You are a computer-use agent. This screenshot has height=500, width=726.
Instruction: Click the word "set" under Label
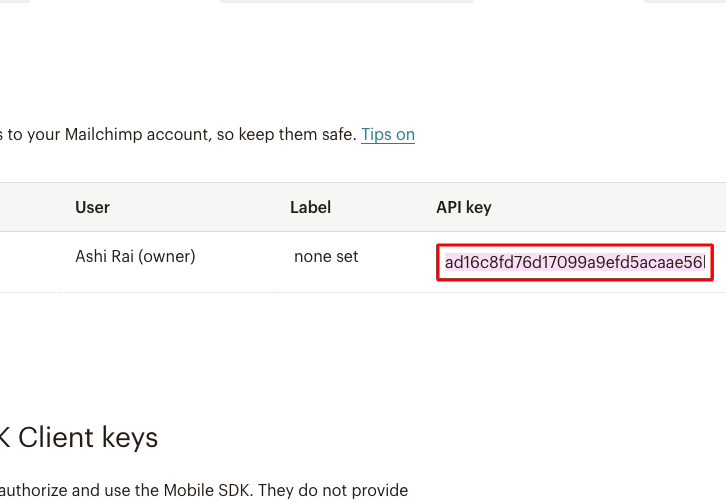(x=346, y=256)
